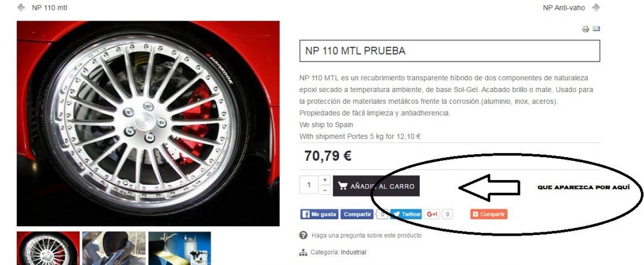Tweet with the Twitter button
Screen dimensions: 644x265
tap(406, 214)
